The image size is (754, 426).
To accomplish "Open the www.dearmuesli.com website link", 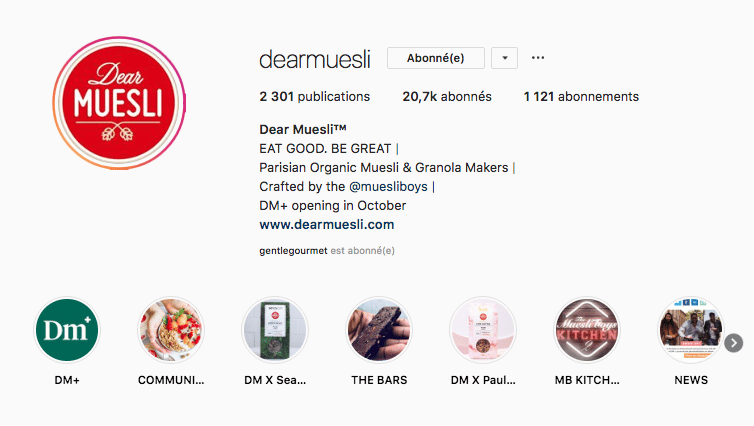I will (327, 225).
